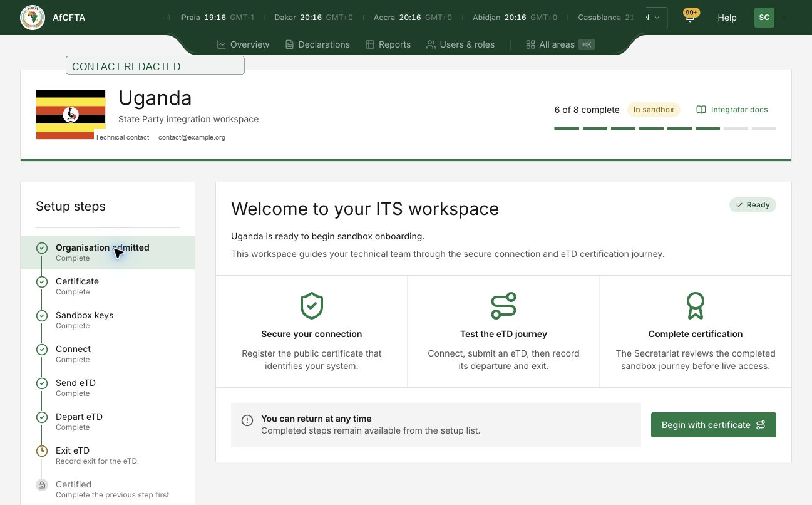Click the Test the eTD journey heading
Viewport: 812px width, 505px height.
tap(503, 334)
